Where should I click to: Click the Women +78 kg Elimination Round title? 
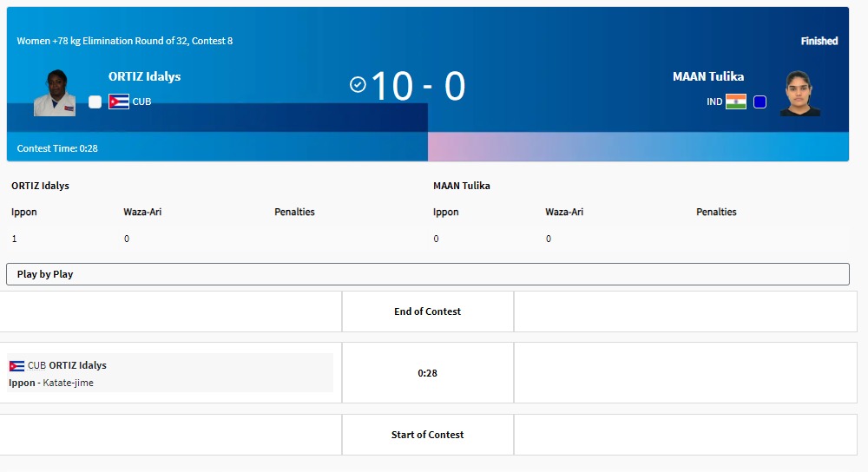(x=125, y=41)
